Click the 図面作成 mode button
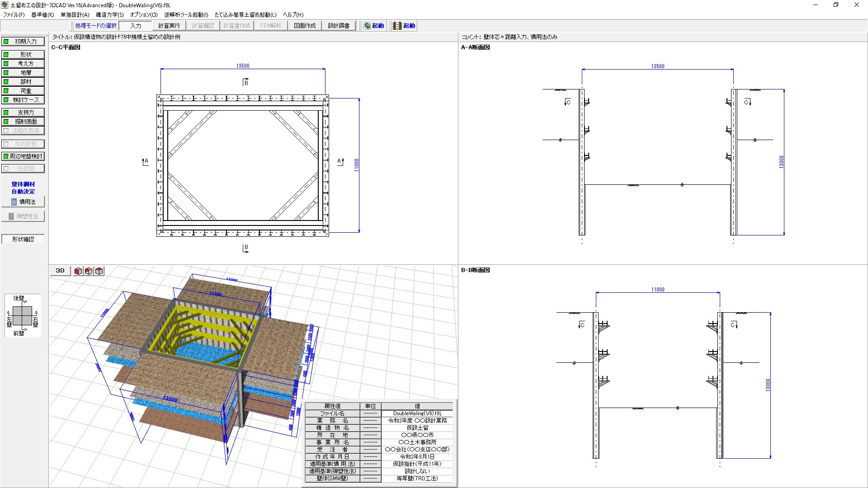Screen dimensions: 868x488 [305, 26]
